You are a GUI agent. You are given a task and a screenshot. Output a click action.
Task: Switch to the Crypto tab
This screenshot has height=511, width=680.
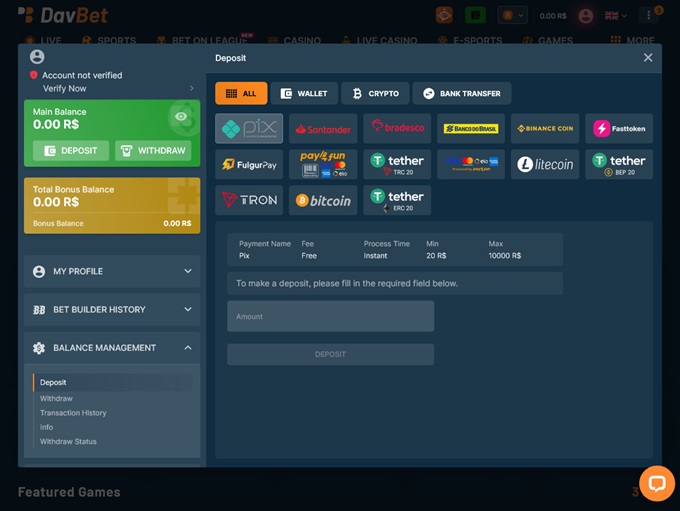click(374, 94)
